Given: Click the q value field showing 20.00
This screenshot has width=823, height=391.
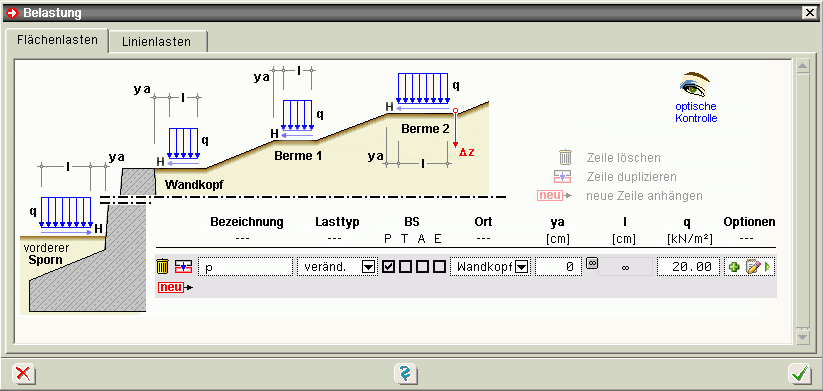Looking at the screenshot, I should point(688,267).
